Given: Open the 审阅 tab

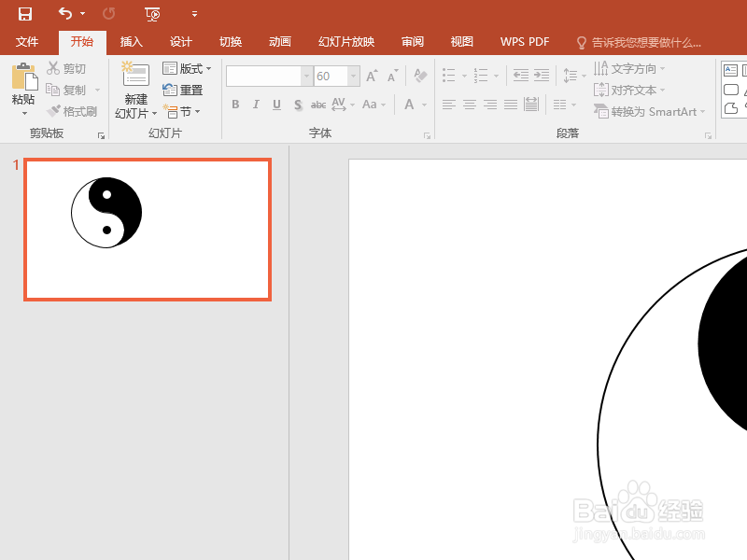Looking at the screenshot, I should [x=413, y=42].
